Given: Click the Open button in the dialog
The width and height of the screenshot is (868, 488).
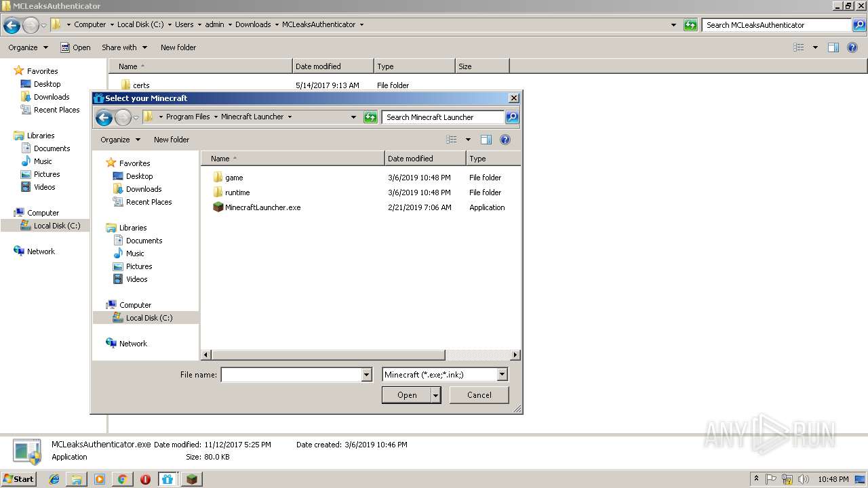Looking at the screenshot, I should click(x=407, y=395).
